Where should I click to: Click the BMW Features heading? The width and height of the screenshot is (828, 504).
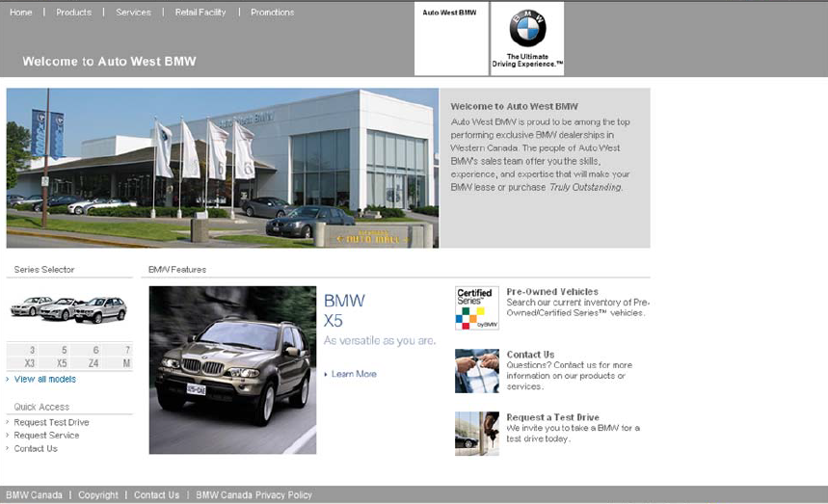point(177,269)
